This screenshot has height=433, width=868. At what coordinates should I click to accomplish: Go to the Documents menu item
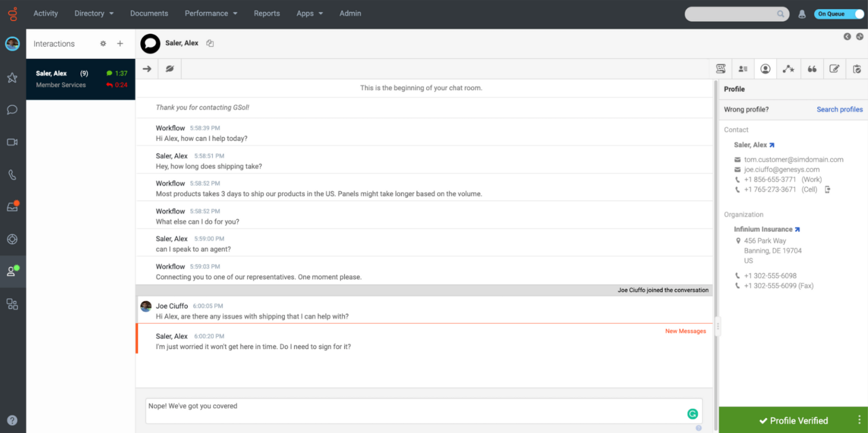click(x=149, y=14)
